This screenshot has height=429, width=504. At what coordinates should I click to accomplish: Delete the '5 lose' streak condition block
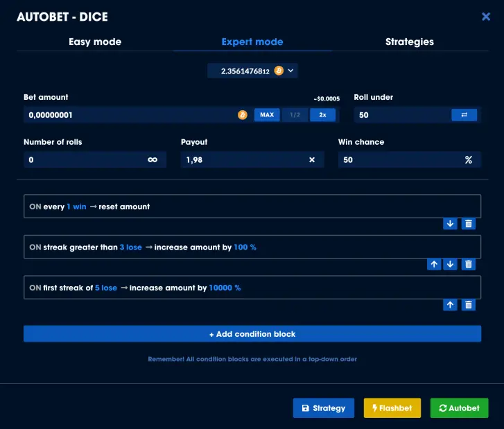point(469,305)
